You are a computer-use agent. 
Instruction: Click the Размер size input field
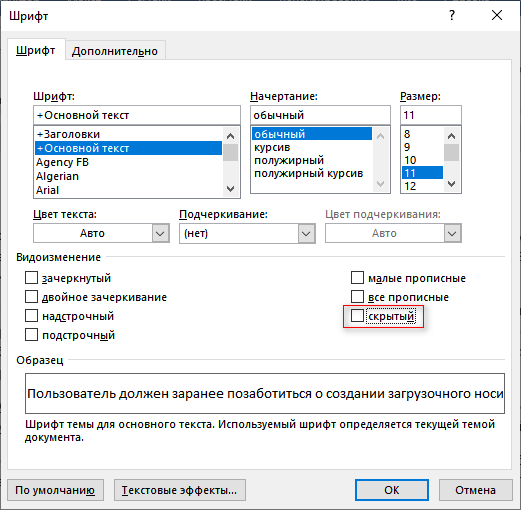[x=431, y=115]
